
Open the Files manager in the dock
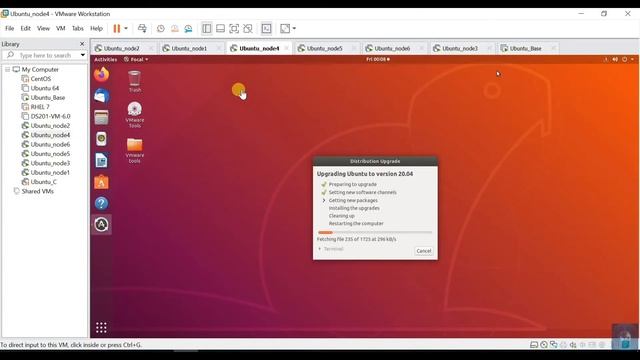pos(101,118)
